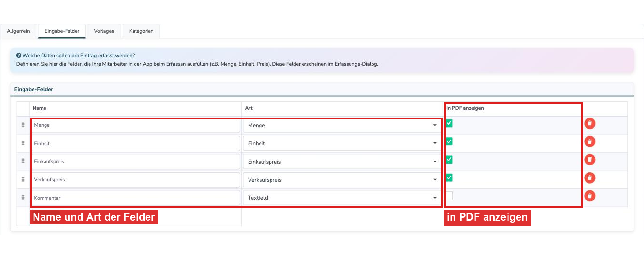Select the Eingabe-Felder tab
This screenshot has height=259, width=644.
pos(62,31)
